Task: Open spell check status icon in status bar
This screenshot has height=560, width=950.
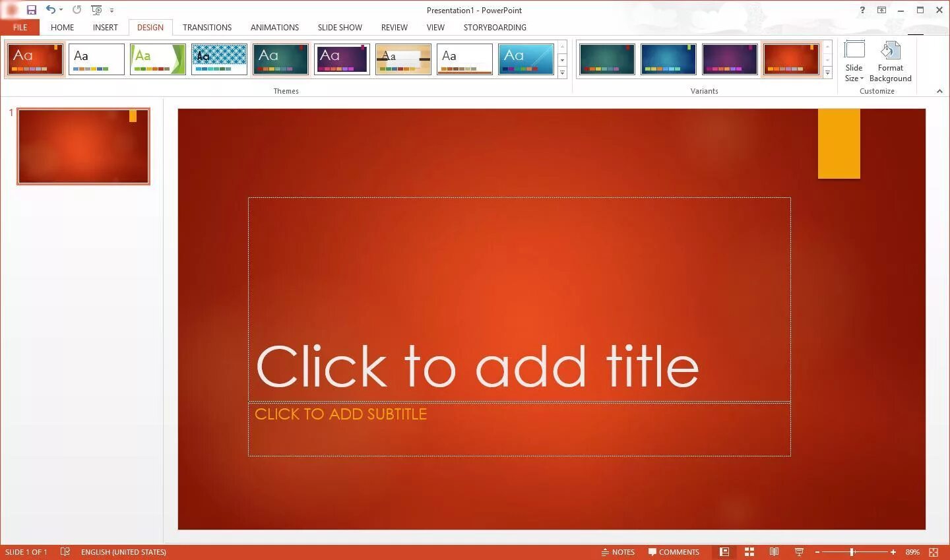Action: click(65, 551)
